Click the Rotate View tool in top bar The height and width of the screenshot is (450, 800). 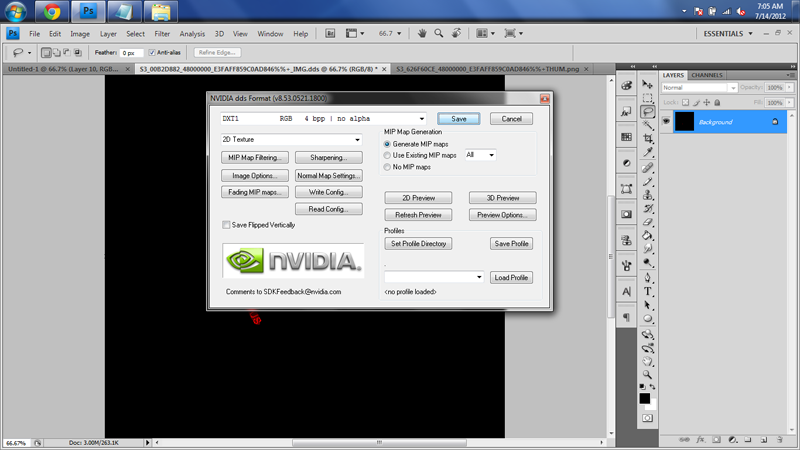[456, 33]
